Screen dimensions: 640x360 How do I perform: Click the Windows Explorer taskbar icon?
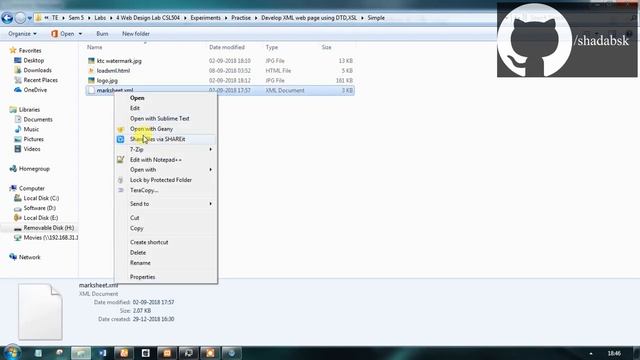click(81, 353)
